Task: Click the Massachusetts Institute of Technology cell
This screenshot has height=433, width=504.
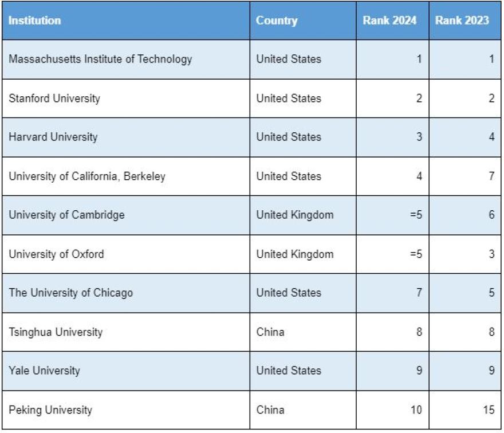Action: pos(100,59)
